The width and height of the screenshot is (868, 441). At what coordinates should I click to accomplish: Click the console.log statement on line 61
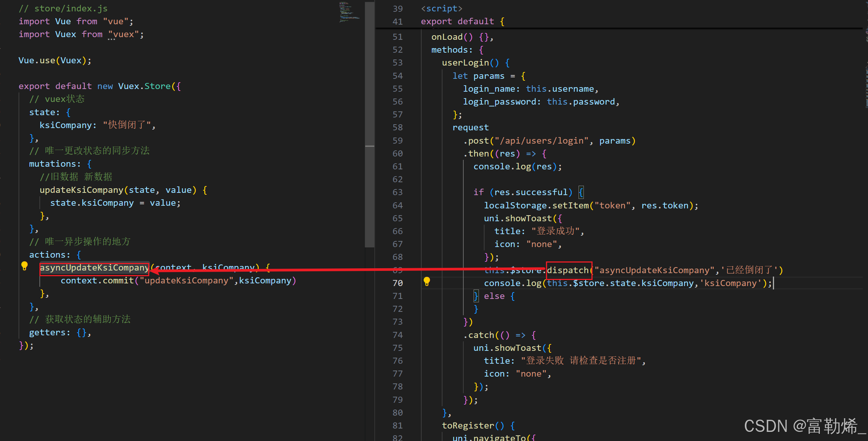(516, 166)
